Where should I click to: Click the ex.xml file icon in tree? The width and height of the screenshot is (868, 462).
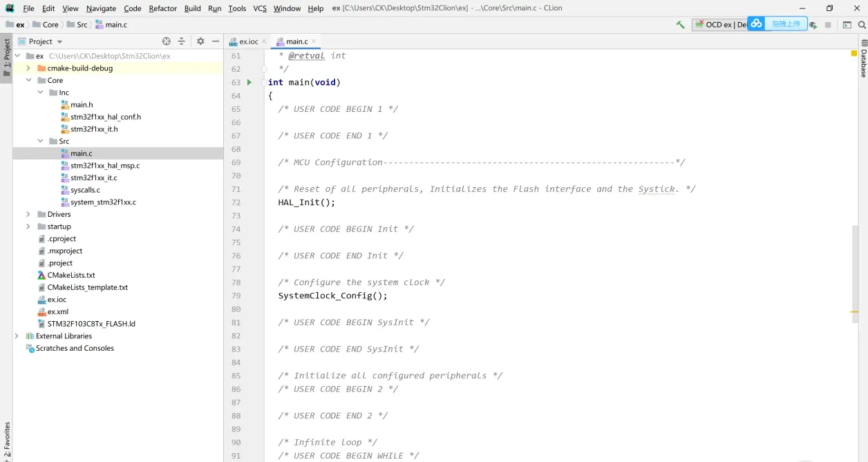(41, 311)
